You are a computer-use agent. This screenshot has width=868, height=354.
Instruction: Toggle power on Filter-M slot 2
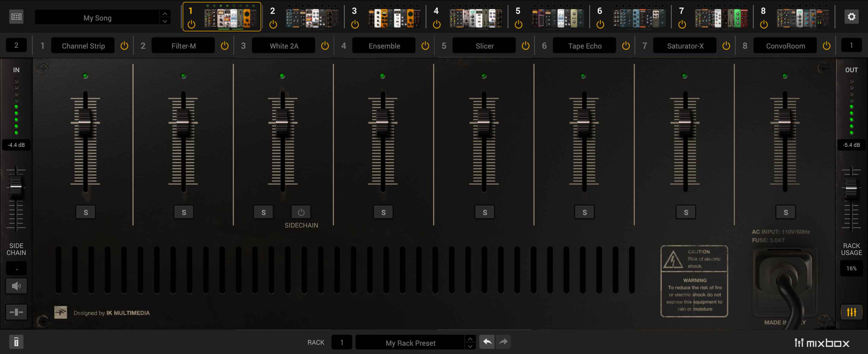225,46
